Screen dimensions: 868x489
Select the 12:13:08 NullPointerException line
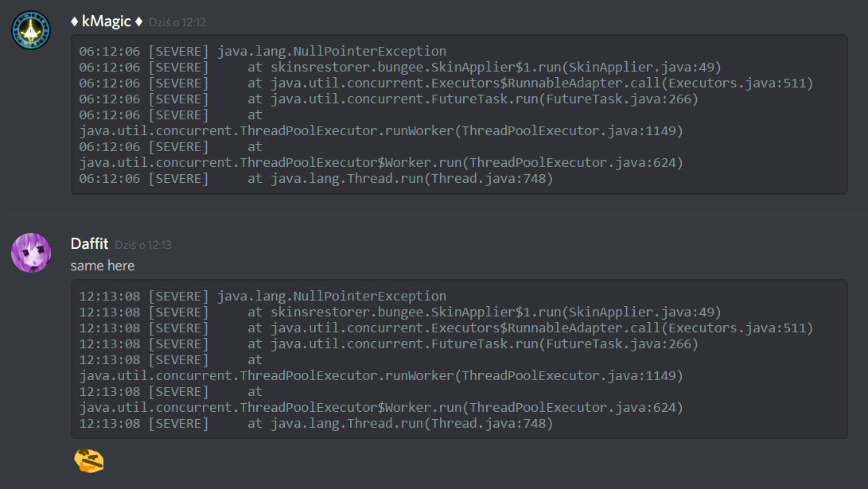(x=263, y=297)
